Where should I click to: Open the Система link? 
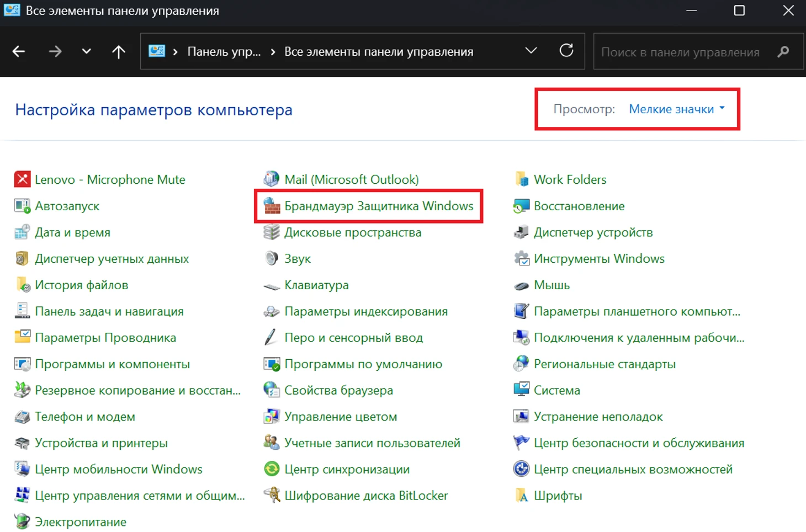[x=556, y=390]
